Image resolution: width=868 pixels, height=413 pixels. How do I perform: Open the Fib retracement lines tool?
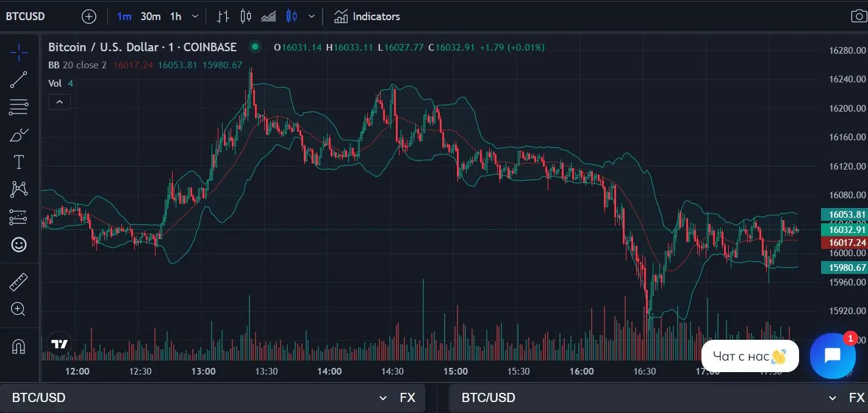[x=19, y=107]
